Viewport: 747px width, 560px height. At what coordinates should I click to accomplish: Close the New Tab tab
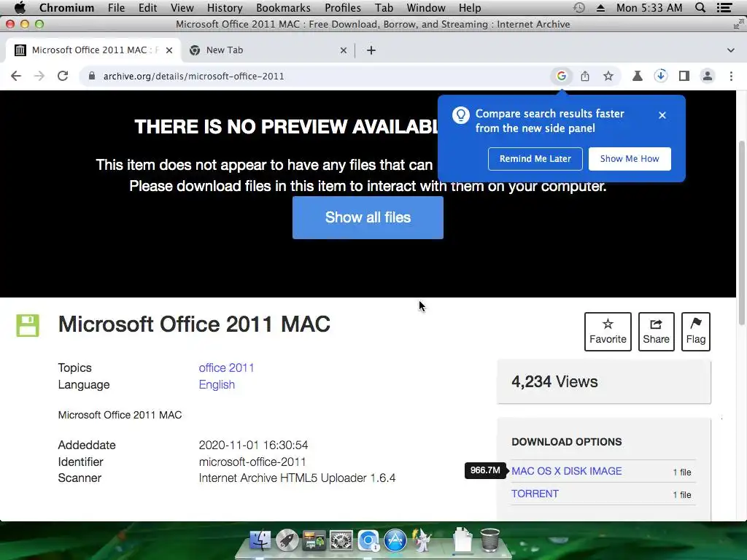[344, 50]
